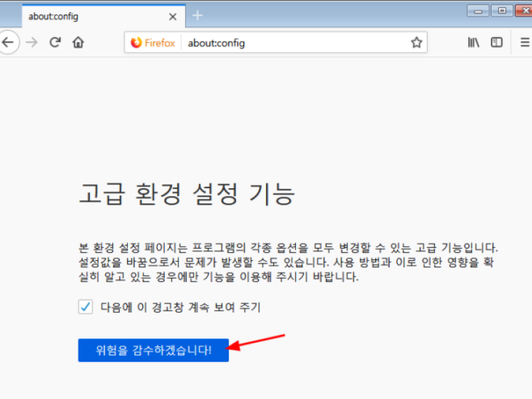
Task: Go back using the back arrow
Action: click(x=8, y=43)
